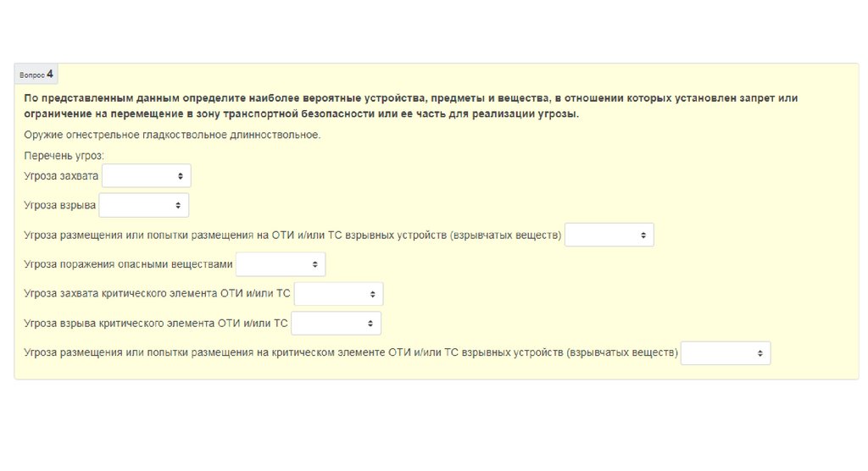Open the Угроза взрыва dropdown
The width and height of the screenshot is (868, 471).
(143, 206)
